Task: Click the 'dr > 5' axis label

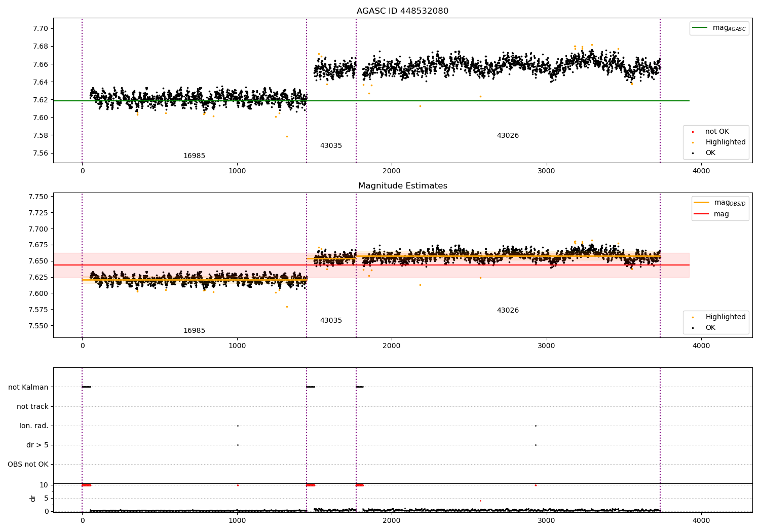Action: 37,445
